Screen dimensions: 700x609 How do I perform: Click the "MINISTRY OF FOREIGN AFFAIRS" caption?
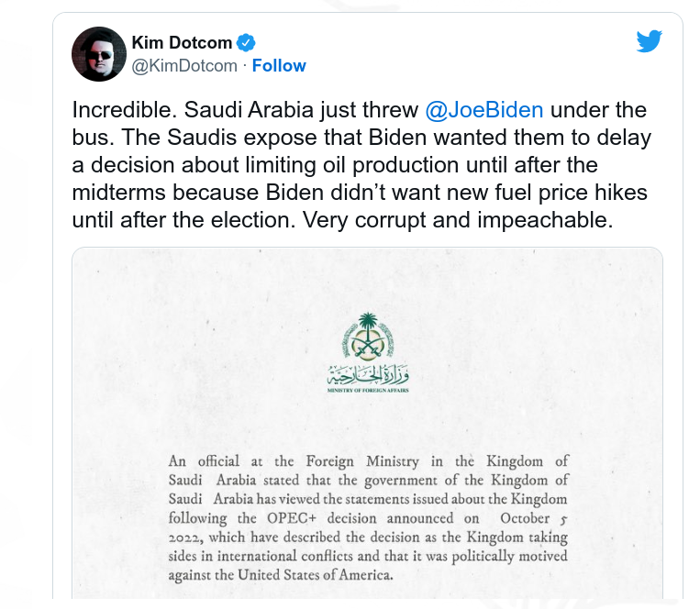[367, 391]
